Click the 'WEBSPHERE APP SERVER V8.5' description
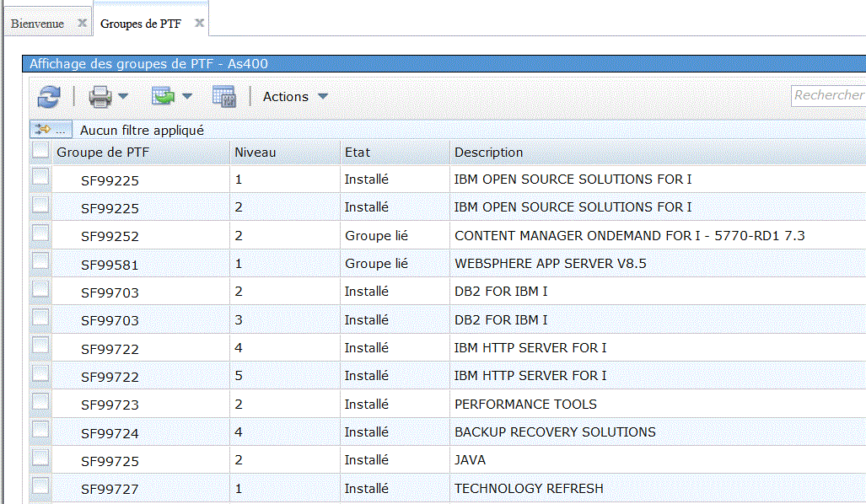 [550, 263]
